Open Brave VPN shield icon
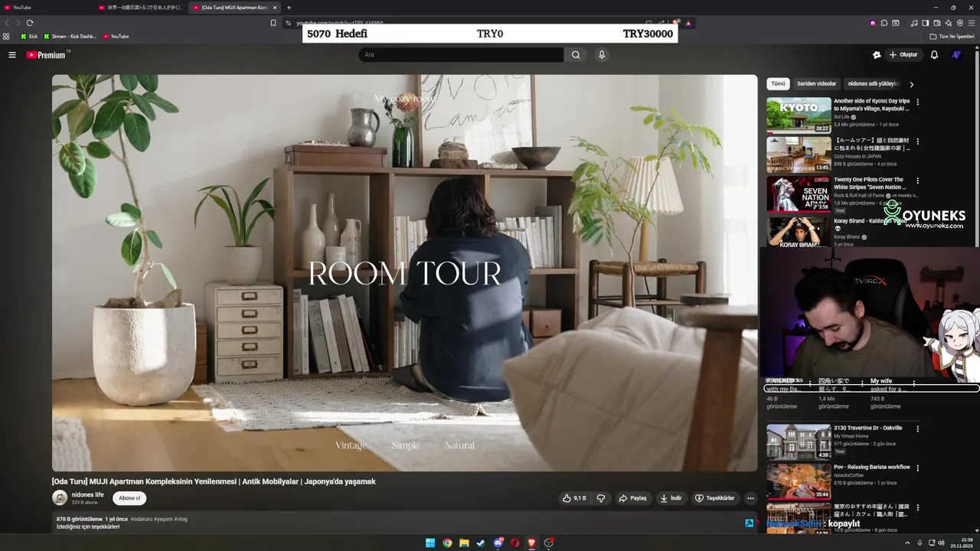This screenshot has height=551, width=980. pyautogui.click(x=959, y=23)
